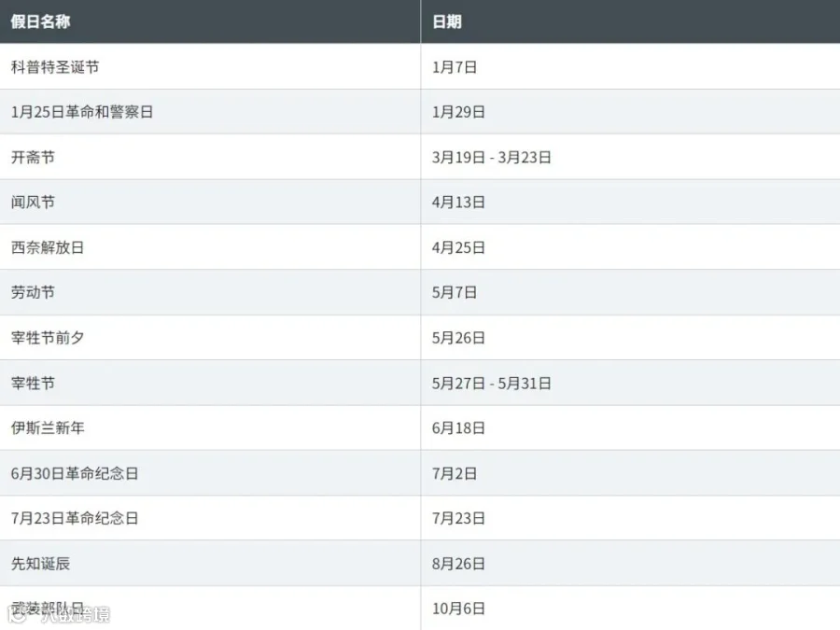Click the 闻风节 holiday name

pos(33,202)
